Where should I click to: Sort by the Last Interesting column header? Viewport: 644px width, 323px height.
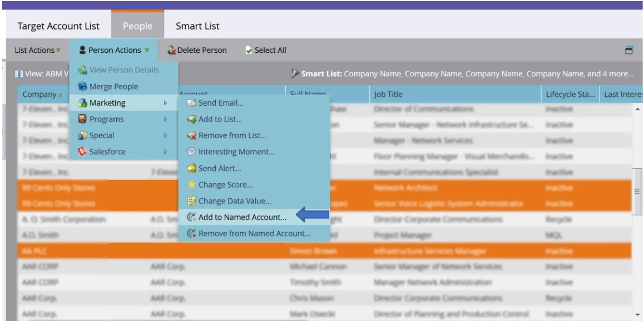(621, 95)
